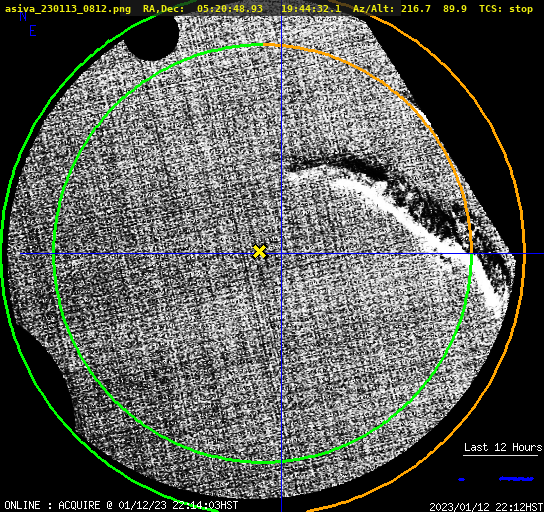Click the asiva_230113_0812.png filename
Screen dimensions: 544x512
[68, 9]
